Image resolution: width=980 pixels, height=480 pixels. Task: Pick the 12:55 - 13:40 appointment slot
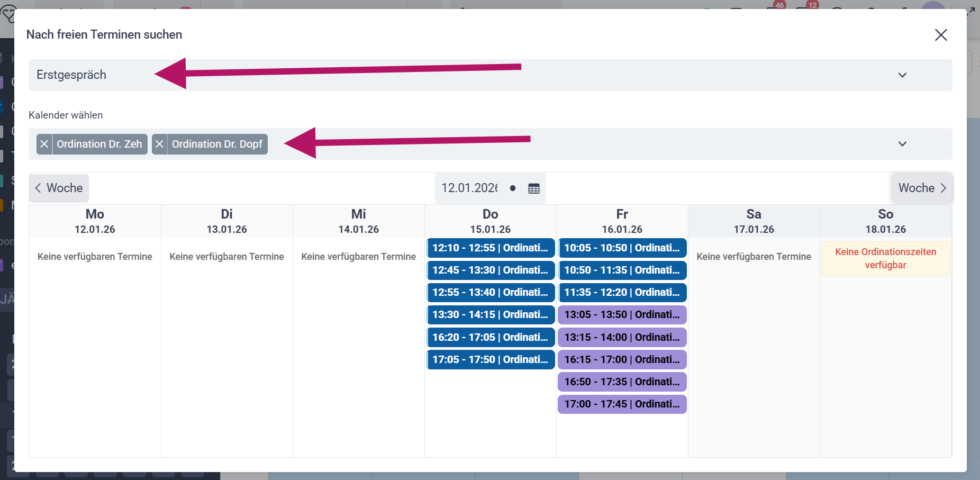pyautogui.click(x=491, y=292)
